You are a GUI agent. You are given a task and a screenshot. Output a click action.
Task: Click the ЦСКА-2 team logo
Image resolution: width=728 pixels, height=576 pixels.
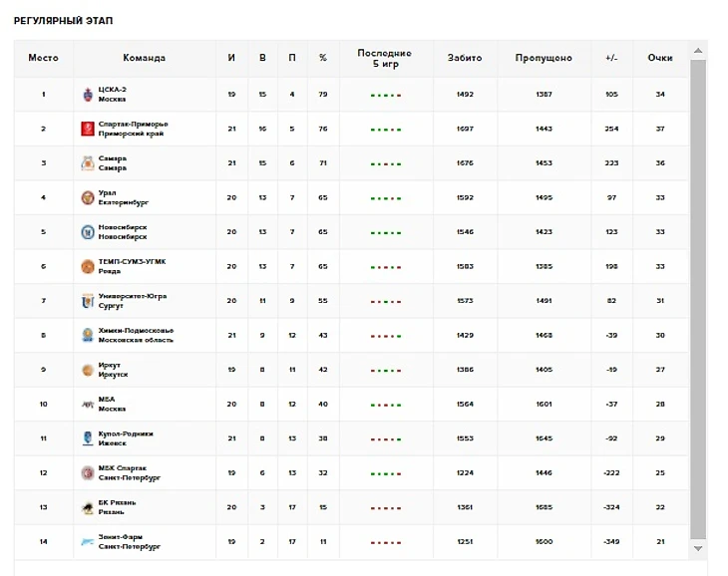(x=88, y=95)
